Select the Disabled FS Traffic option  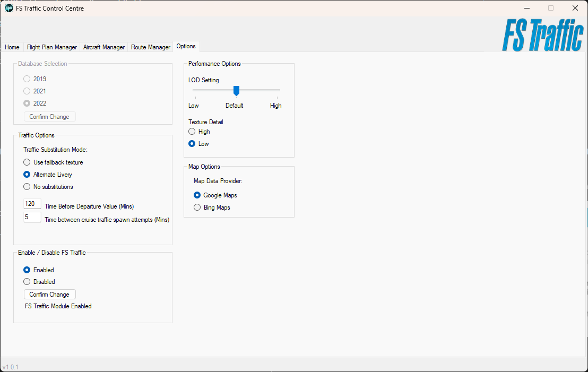[x=27, y=282]
